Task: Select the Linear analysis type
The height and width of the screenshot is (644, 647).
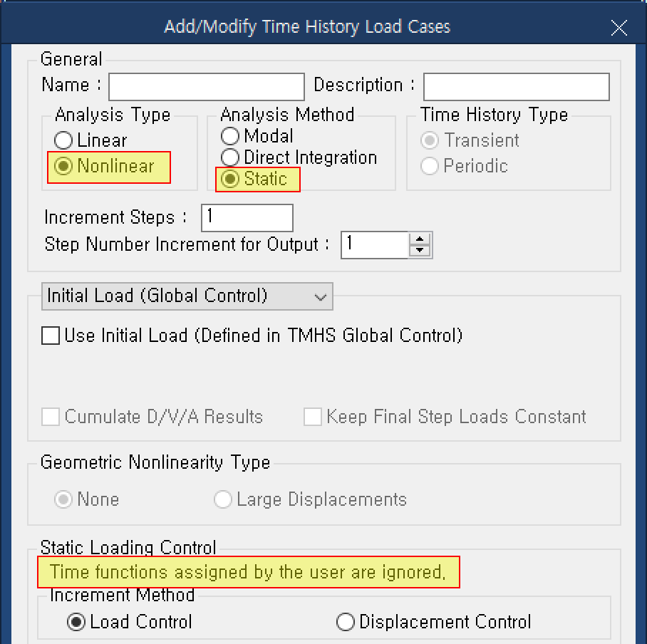Action: pyautogui.click(x=63, y=140)
